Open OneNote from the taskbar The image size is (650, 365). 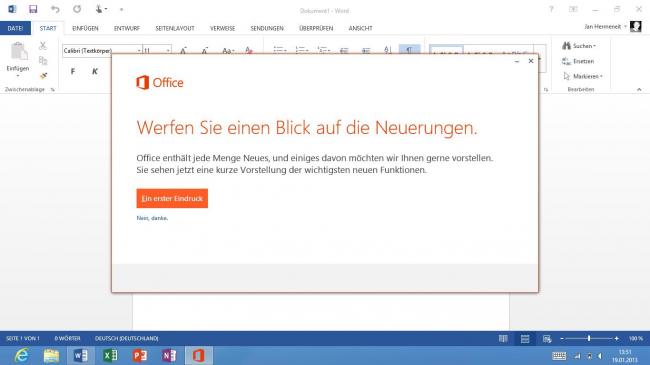(169, 355)
